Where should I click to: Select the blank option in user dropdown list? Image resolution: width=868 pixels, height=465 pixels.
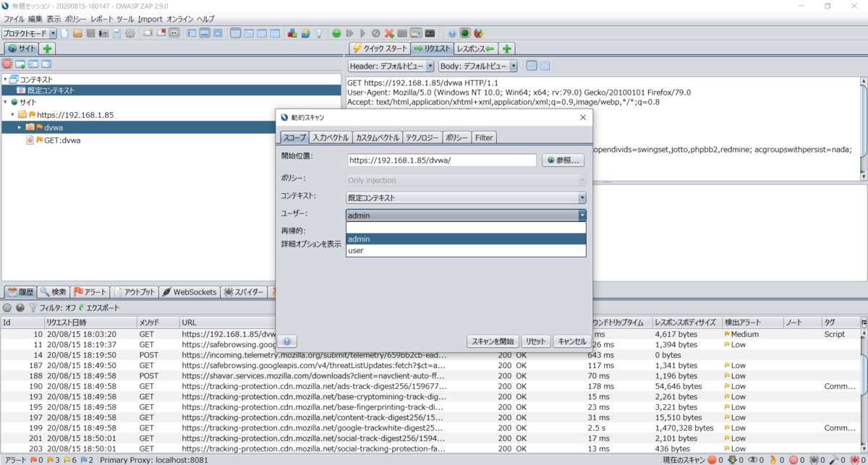click(x=466, y=227)
